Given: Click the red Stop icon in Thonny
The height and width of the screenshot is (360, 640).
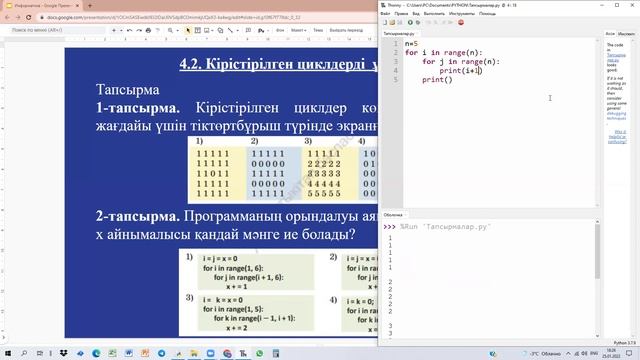Looking at the screenshot, I should (x=461, y=22).
